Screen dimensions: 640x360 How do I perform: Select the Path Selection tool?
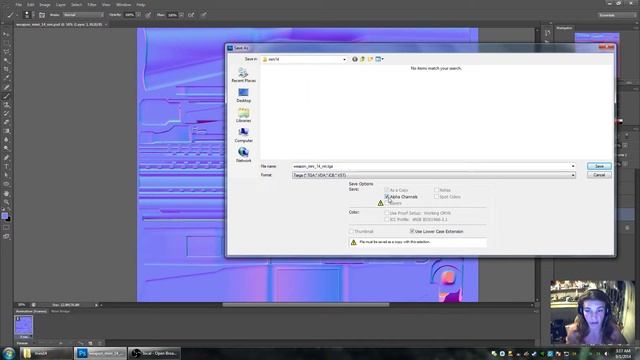6,175
